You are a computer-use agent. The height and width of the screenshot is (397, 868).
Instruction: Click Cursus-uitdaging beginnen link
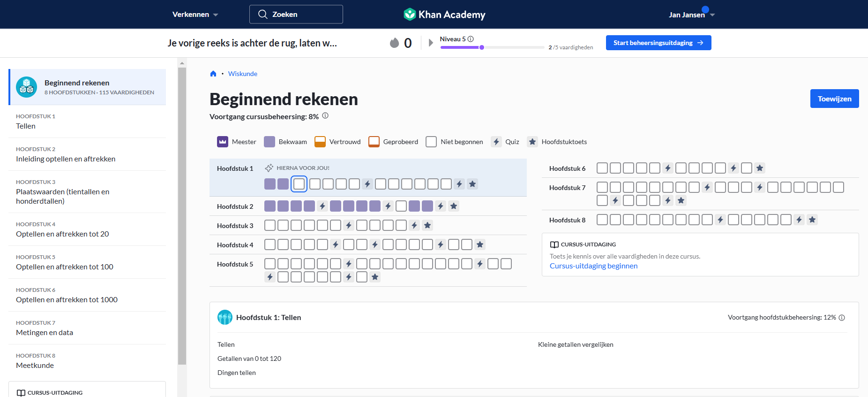[x=593, y=266]
